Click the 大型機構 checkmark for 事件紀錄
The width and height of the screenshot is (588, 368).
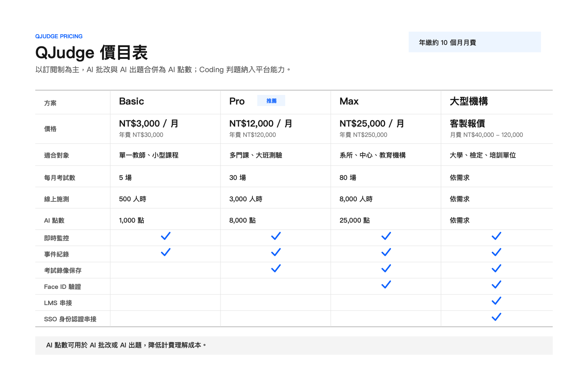(496, 252)
